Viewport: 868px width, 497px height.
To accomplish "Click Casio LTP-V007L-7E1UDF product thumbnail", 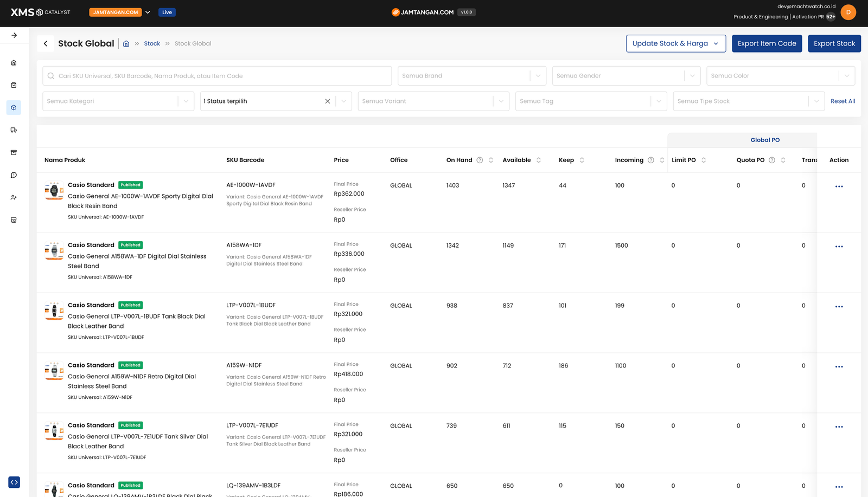I will 54,431.
